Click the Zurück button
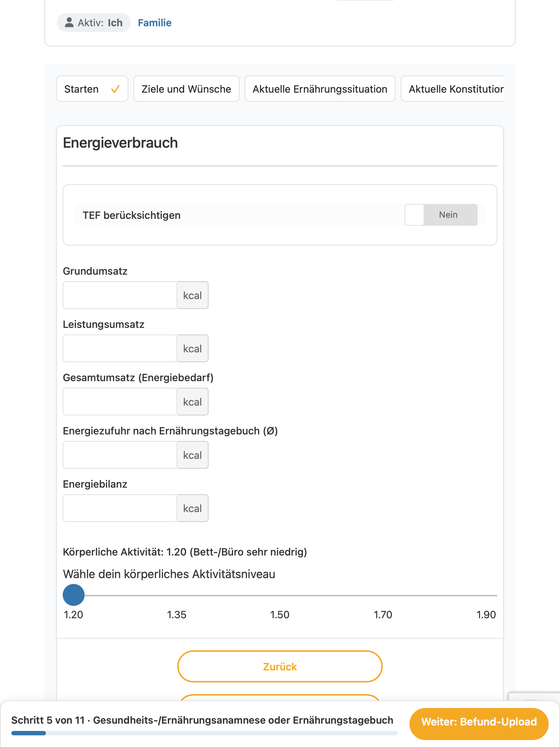This screenshot has height=747, width=560. click(280, 666)
